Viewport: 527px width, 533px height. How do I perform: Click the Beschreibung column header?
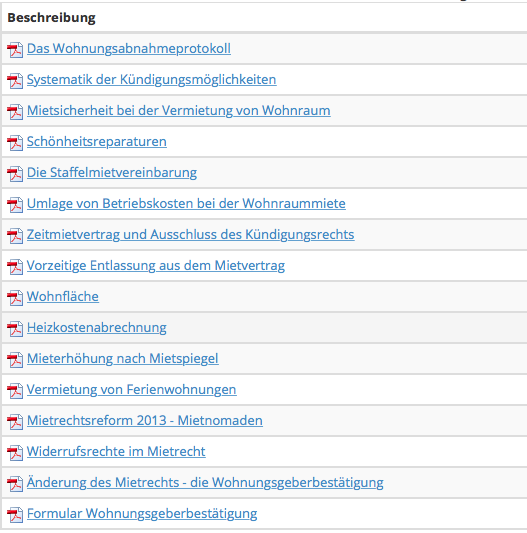(x=51, y=18)
